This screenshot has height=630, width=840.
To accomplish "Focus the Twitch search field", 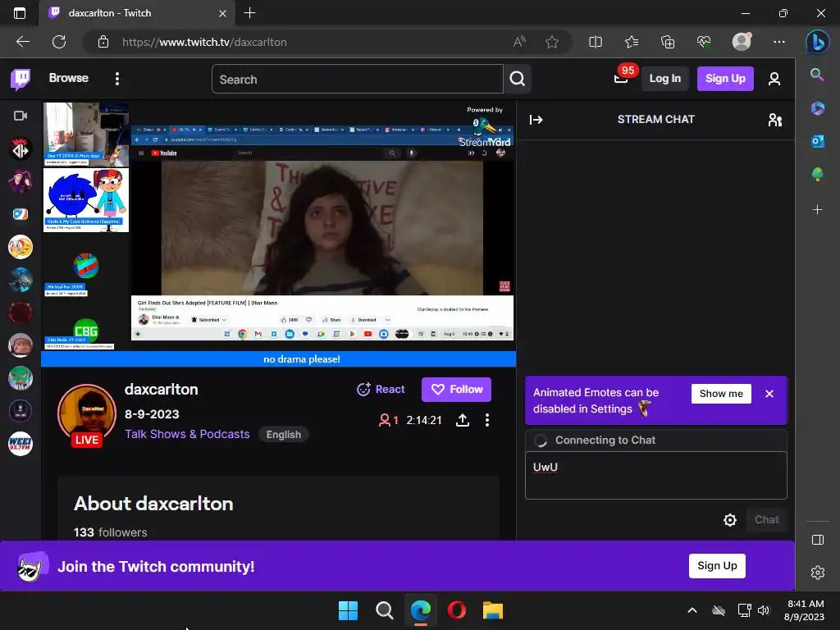I will click(x=358, y=80).
